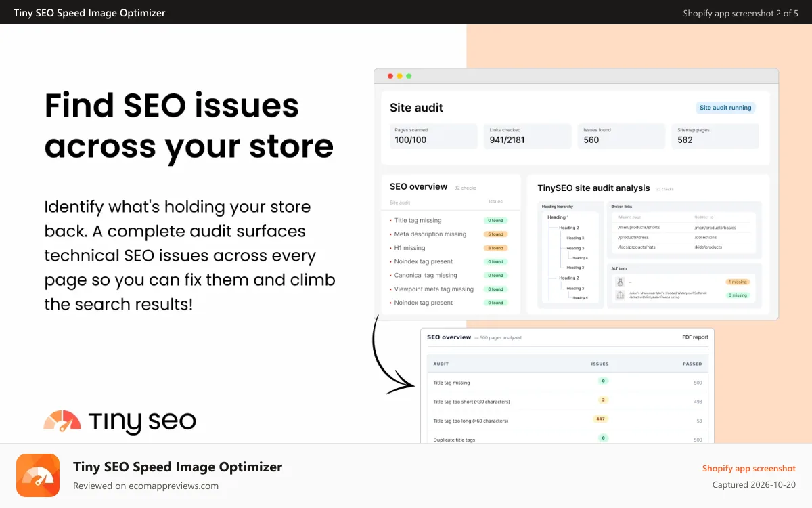Click the 'ALT texts' panel title
The image size is (812, 508).
tap(618, 268)
